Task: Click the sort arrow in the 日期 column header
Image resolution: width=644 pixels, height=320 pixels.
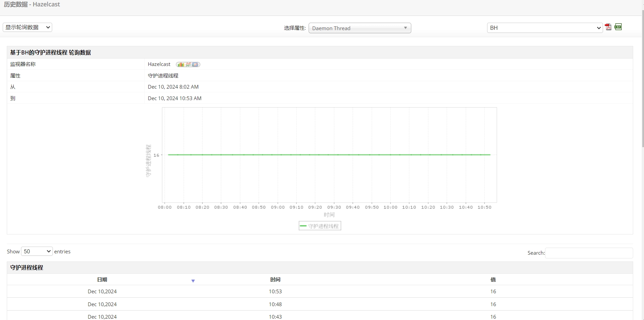Action: click(193, 281)
